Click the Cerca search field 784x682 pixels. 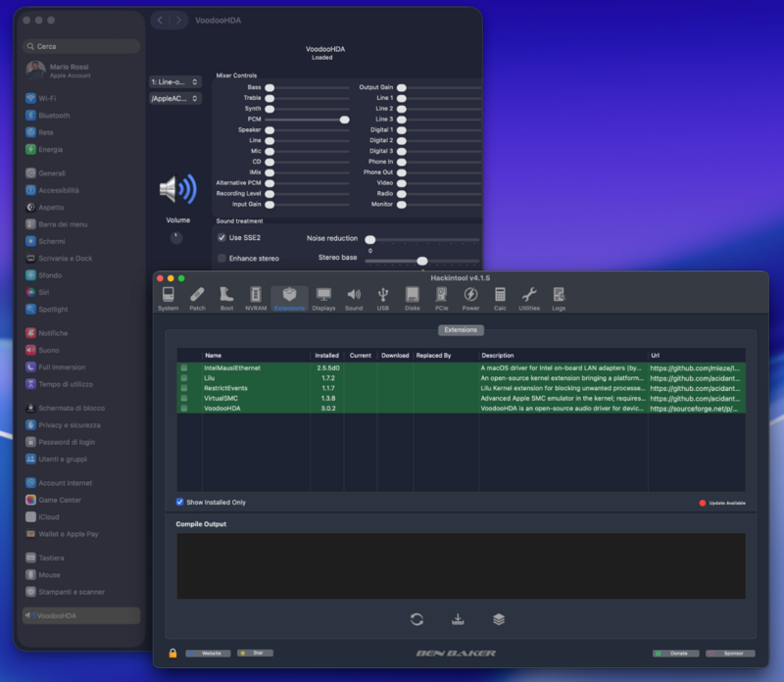click(x=81, y=46)
